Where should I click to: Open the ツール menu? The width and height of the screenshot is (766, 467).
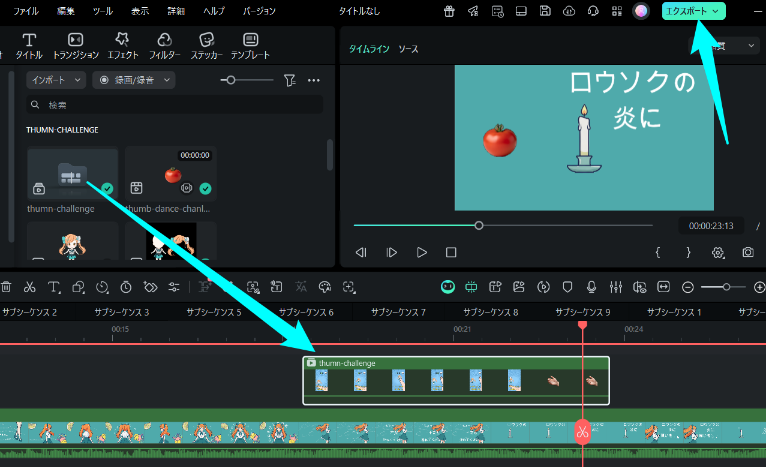click(103, 11)
